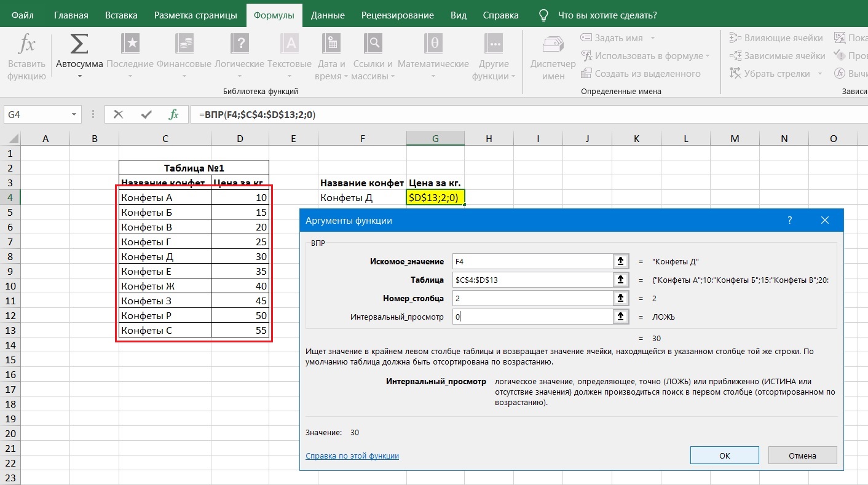Open the Name Box dropdown arrow
This screenshot has height=485, width=868.
tap(74, 114)
